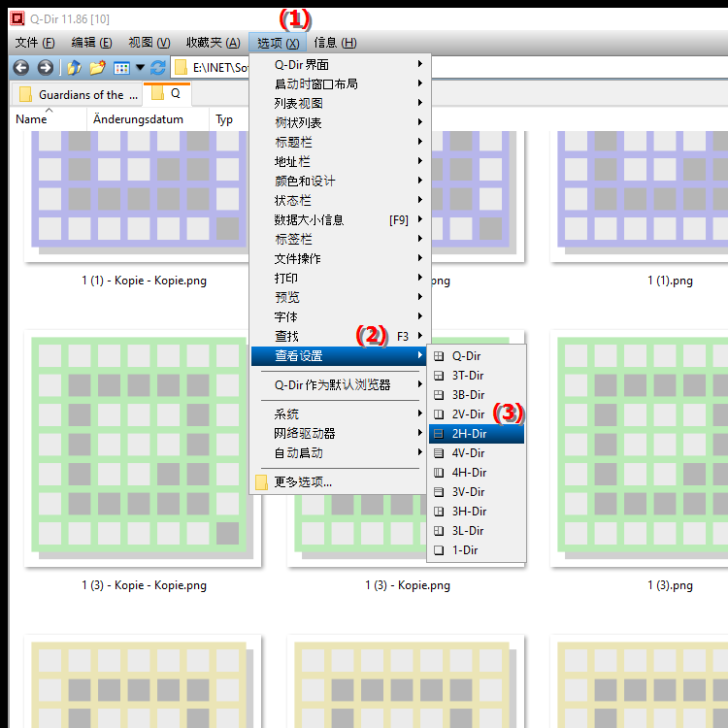728x728 pixels.
Task: Expand the 树状列表 submenu
Action: coord(340,122)
